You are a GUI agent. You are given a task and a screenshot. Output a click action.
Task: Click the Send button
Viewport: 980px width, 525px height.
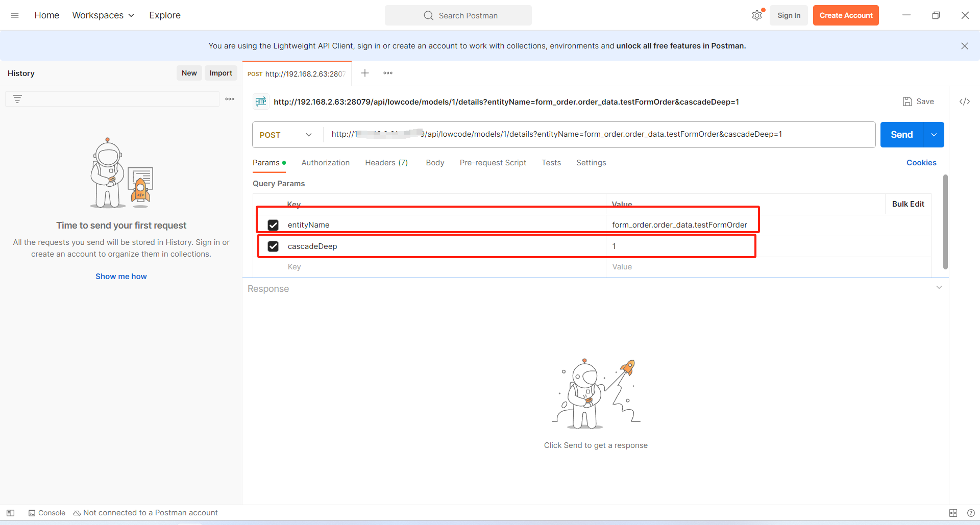point(901,135)
